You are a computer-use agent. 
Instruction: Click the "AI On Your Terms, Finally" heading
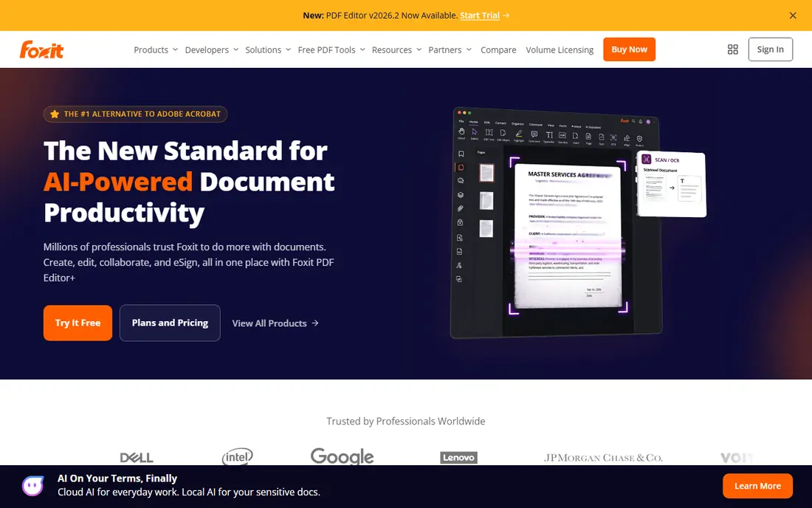[x=117, y=478]
